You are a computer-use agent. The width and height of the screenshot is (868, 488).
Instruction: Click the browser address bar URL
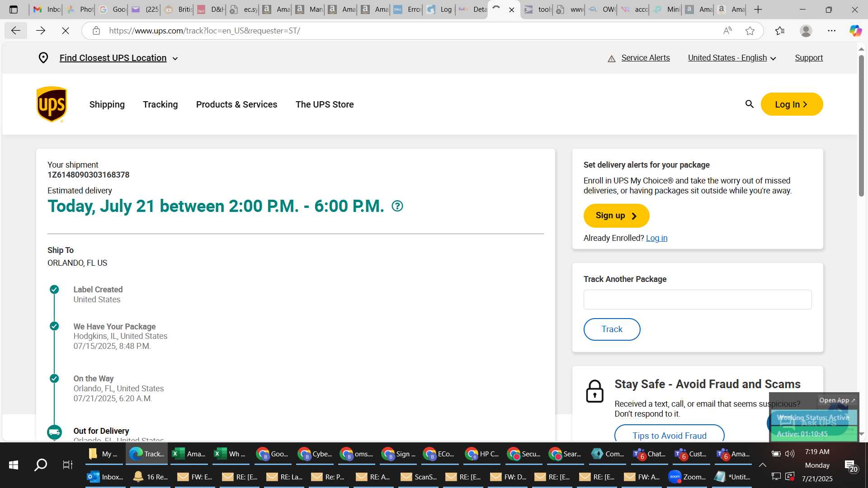[204, 31]
